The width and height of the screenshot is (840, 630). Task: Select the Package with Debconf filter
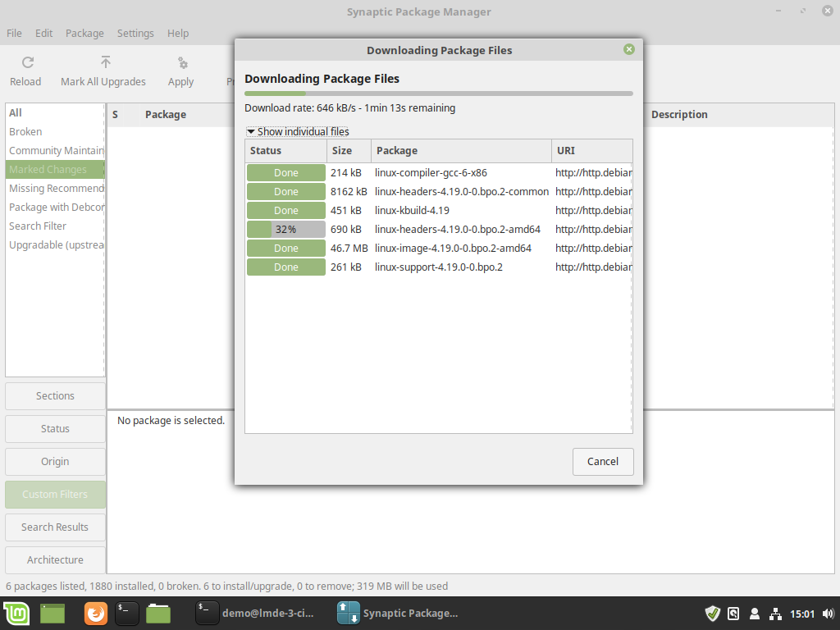click(55, 208)
